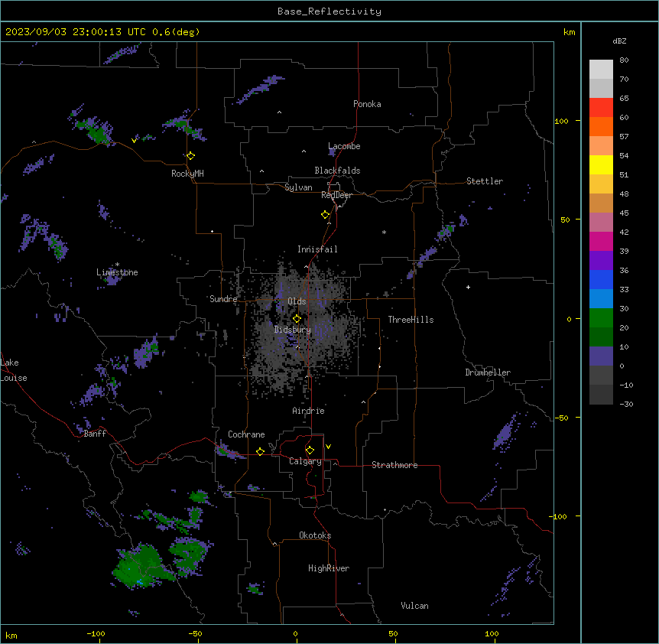Click the Lacombe city label
This screenshot has height=644, width=659.
click(x=344, y=146)
